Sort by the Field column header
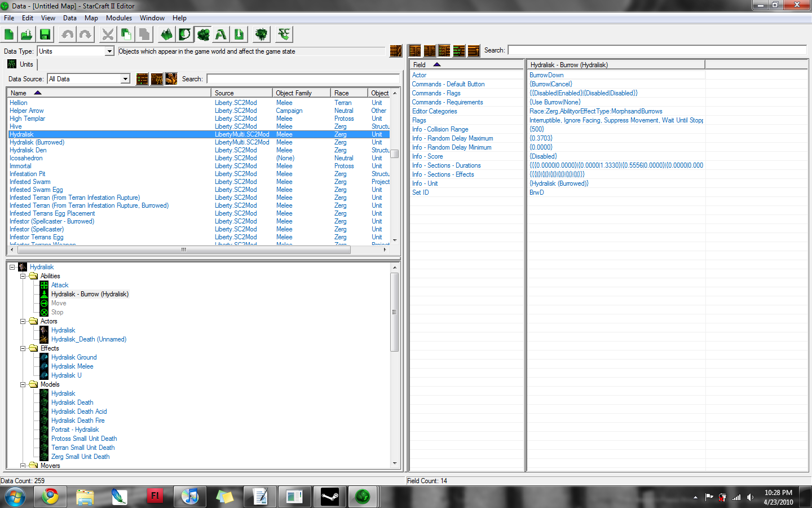Viewport: 812px width, 508px height. click(x=467, y=65)
